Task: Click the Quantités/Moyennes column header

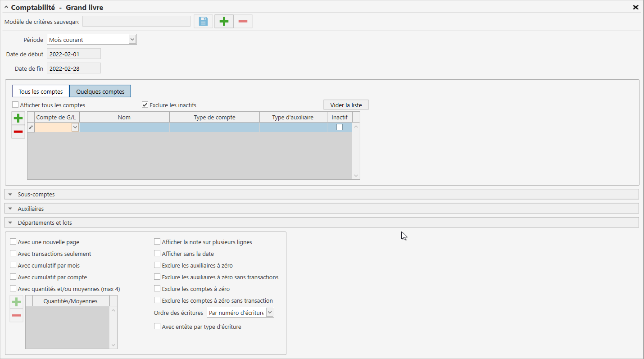Action: [71, 301]
